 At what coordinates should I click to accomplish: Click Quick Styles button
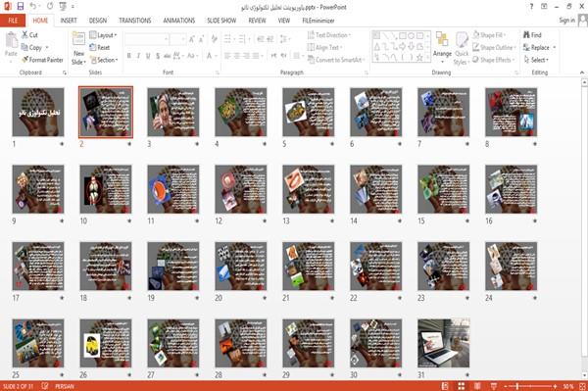coord(462,48)
